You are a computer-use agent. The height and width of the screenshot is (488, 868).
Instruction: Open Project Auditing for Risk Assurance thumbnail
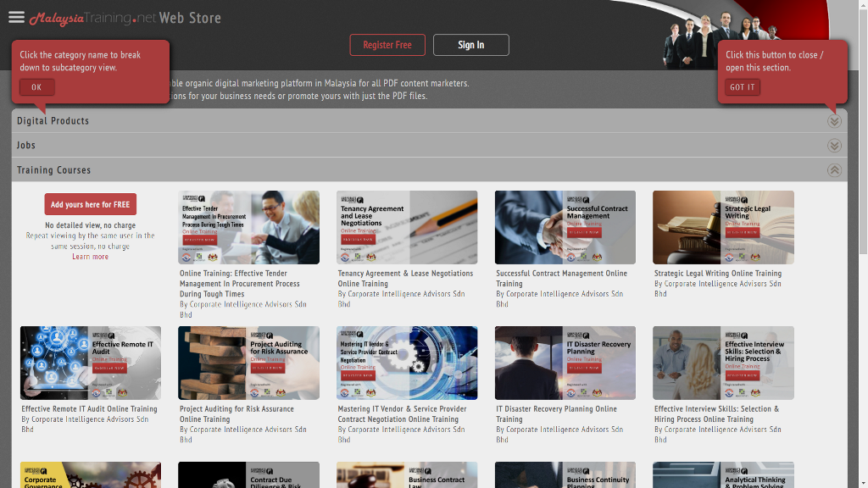(248, 363)
